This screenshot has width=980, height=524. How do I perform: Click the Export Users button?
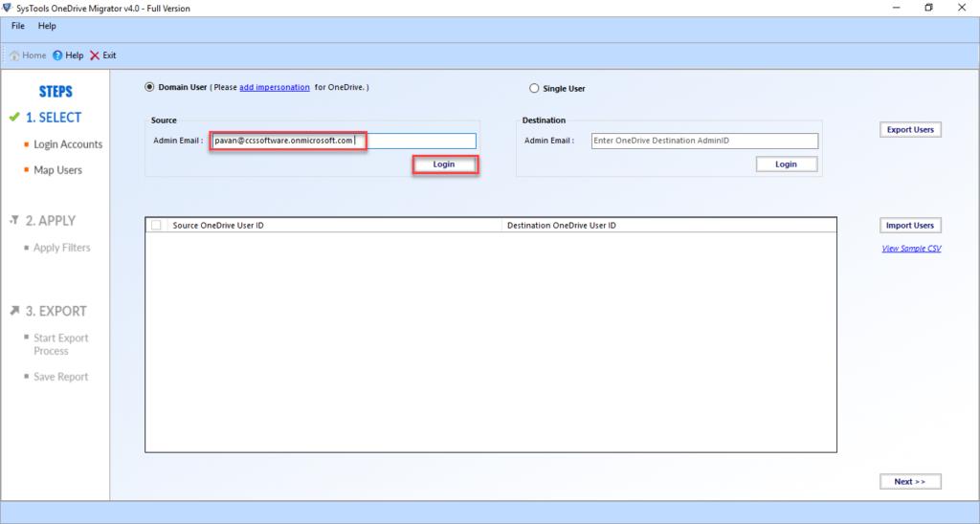(x=910, y=129)
